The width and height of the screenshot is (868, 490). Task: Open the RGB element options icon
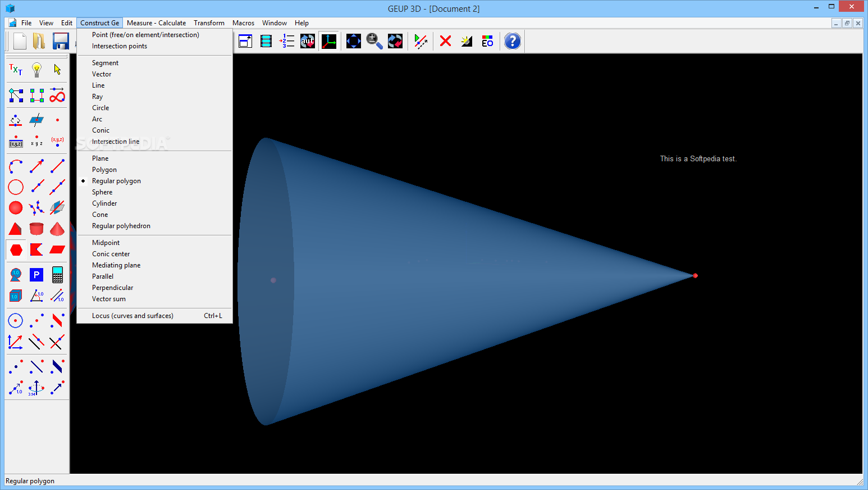[487, 41]
